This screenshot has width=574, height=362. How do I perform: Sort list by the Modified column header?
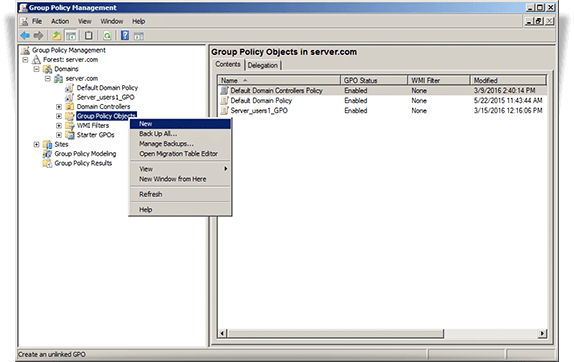[508, 80]
